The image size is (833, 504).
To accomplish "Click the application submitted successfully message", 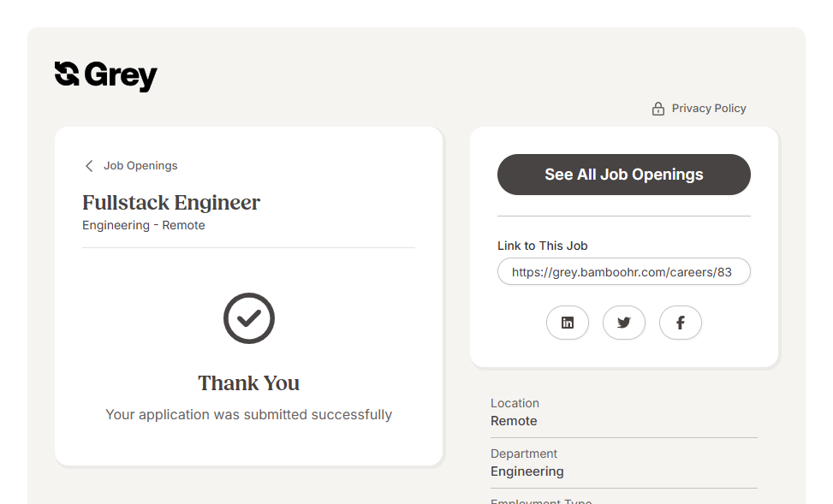I will [x=249, y=414].
